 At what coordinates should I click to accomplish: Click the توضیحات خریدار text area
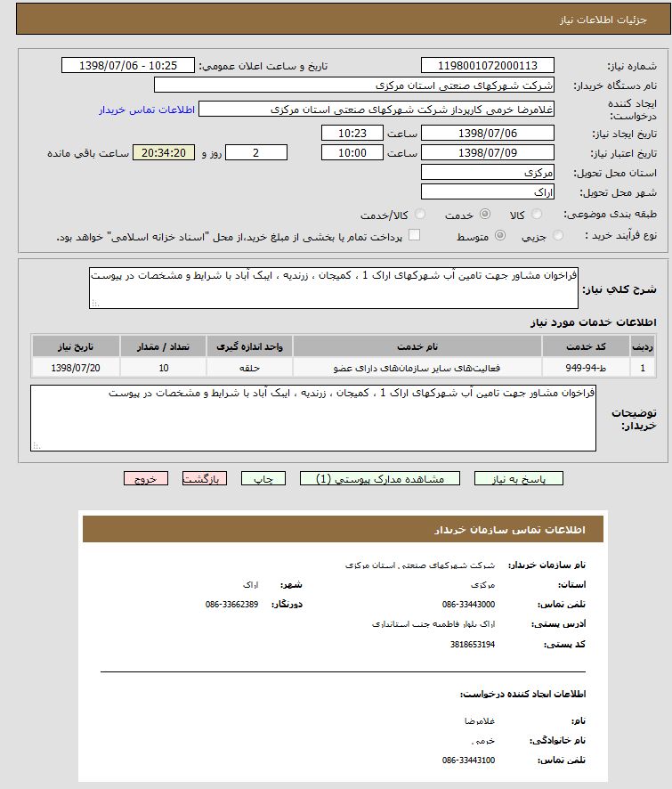(x=313, y=418)
